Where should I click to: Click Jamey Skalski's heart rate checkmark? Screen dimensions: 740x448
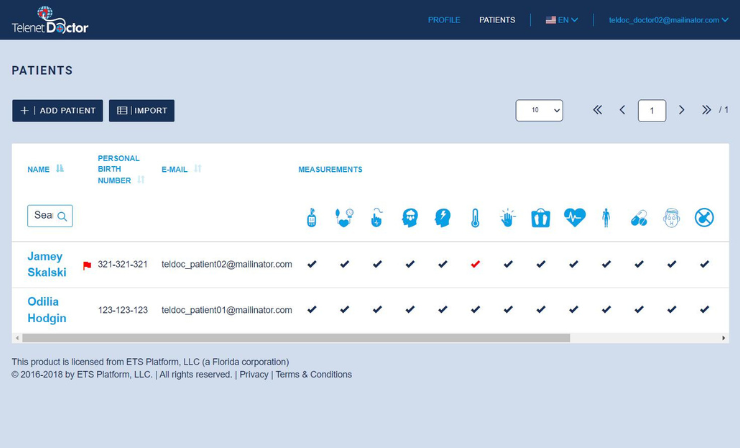pos(574,264)
